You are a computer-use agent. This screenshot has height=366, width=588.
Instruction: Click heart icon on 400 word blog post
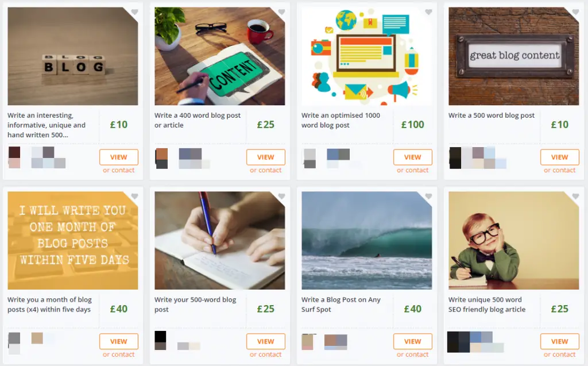pos(281,12)
